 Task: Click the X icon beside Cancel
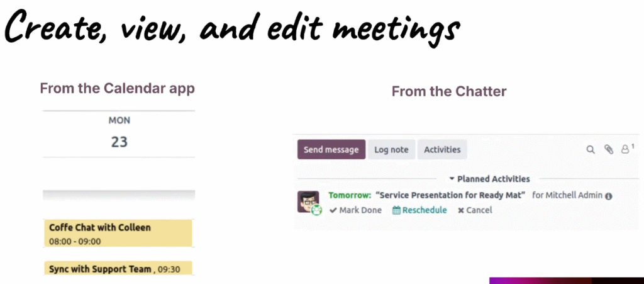tap(461, 210)
